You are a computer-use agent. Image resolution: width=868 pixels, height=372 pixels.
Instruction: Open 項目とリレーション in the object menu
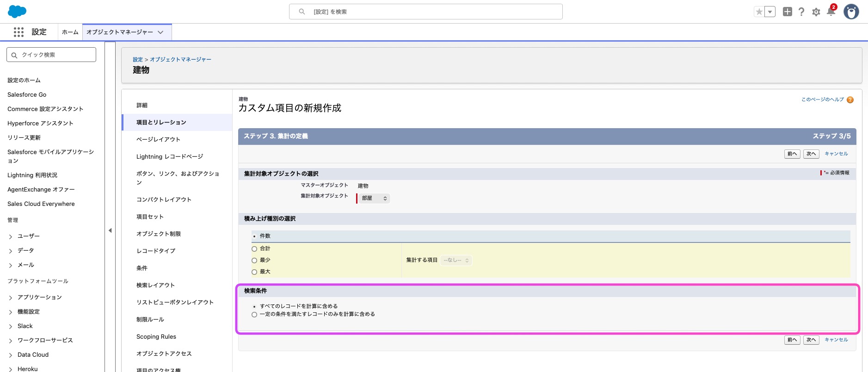coord(161,122)
